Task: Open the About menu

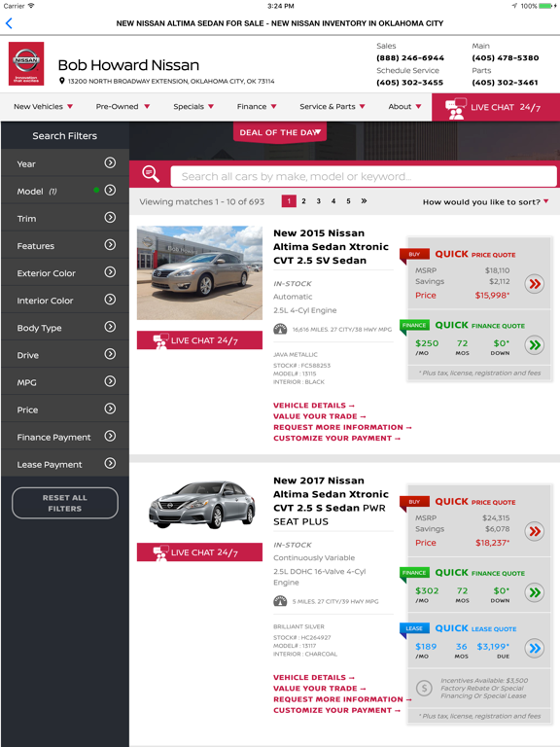Action: click(x=404, y=107)
